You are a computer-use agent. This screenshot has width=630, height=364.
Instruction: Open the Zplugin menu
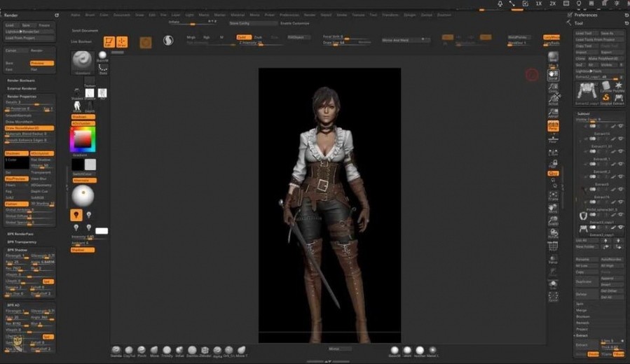[x=410, y=15]
